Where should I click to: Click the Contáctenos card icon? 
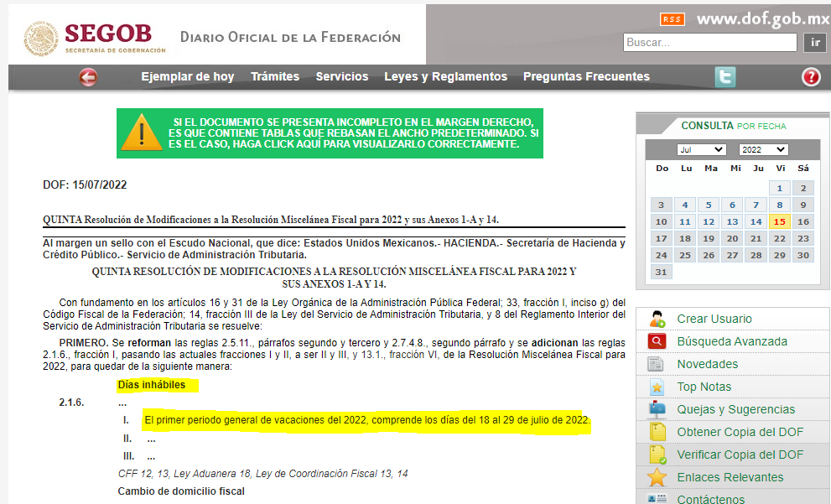click(x=657, y=499)
